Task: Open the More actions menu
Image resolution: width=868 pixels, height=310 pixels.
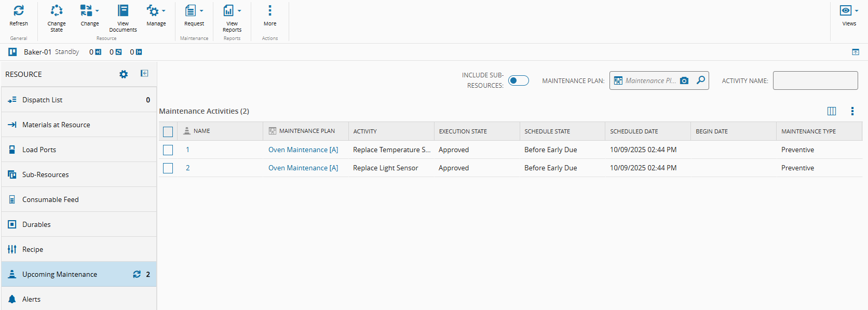Action: pos(270,11)
